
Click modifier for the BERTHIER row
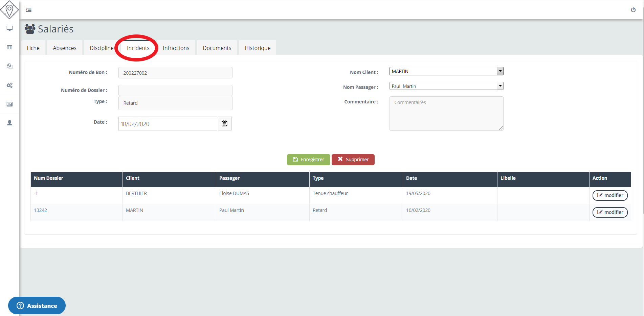tap(610, 195)
